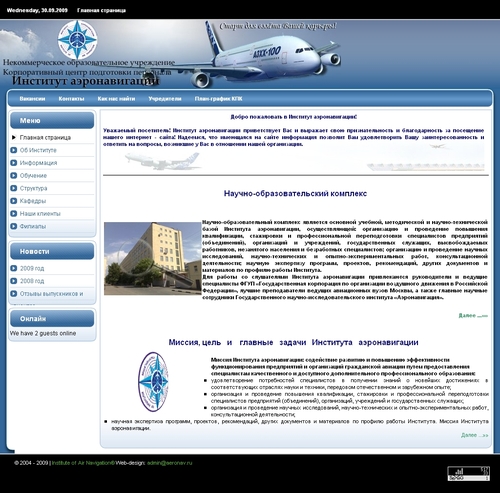Viewport: 500px width, 493px height.
Task: Click Институт аэронавигации header title
Action: 85,81
